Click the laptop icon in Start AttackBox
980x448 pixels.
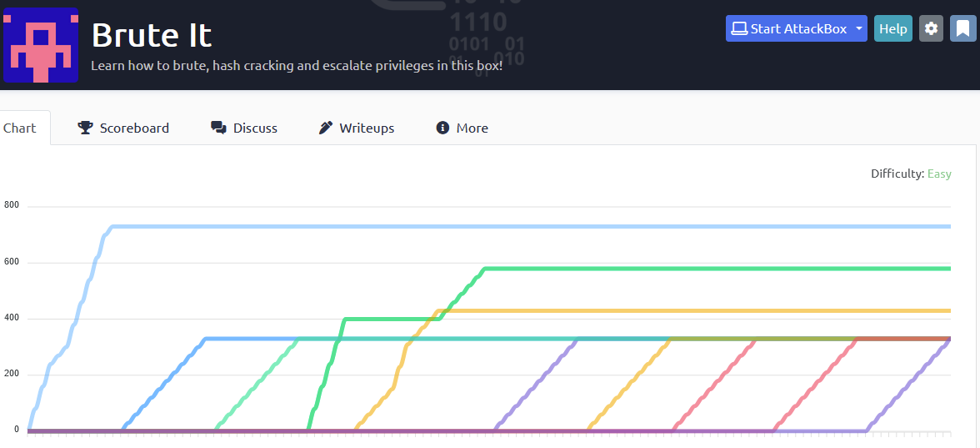pos(739,28)
